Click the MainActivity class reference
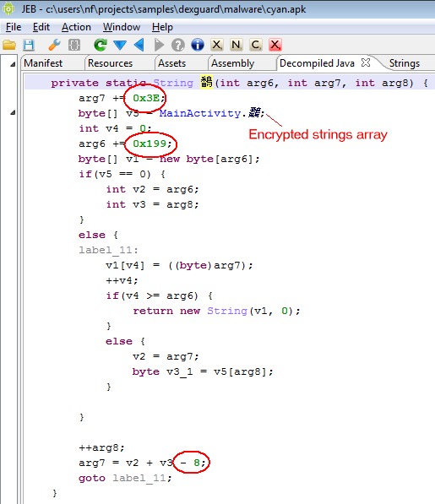 (200, 113)
